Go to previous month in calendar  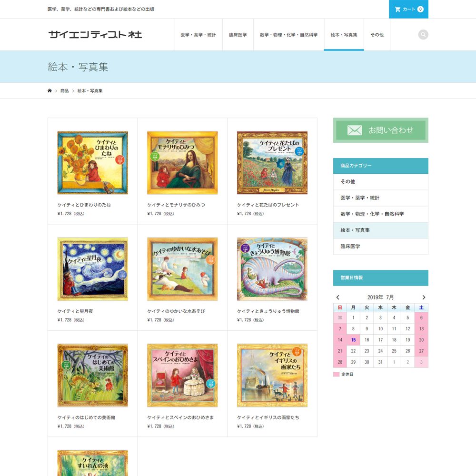(338, 297)
